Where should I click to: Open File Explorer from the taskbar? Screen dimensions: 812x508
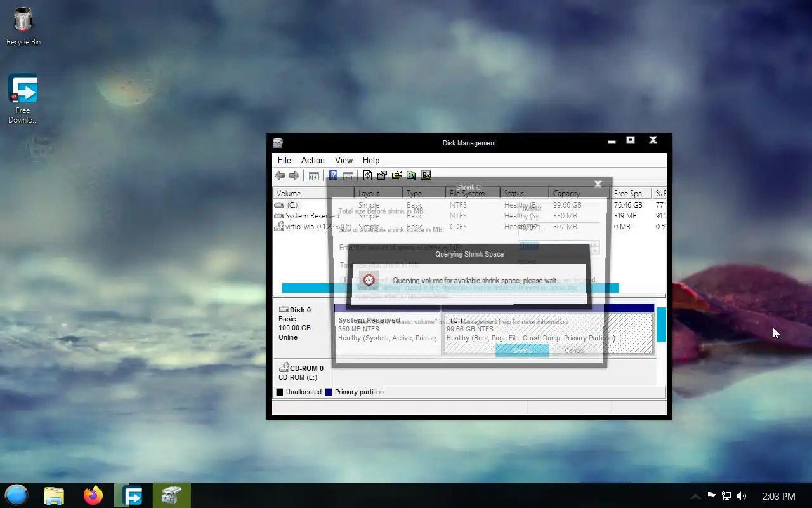pos(54,495)
